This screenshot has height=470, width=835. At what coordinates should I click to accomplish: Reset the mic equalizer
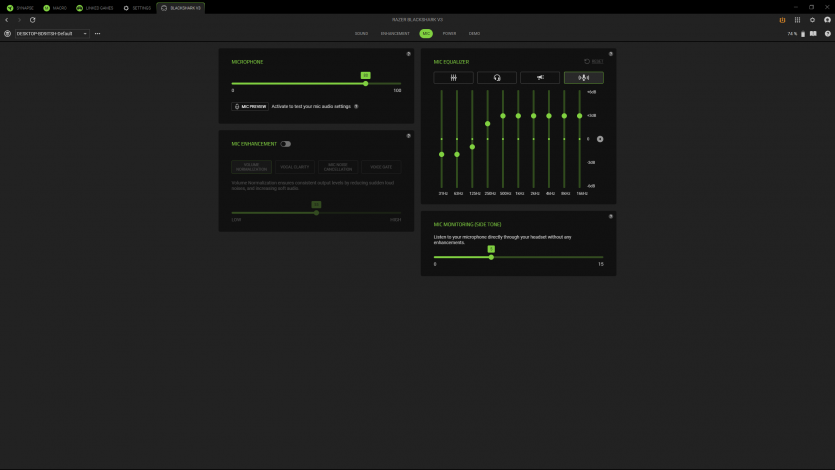[594, 62]
